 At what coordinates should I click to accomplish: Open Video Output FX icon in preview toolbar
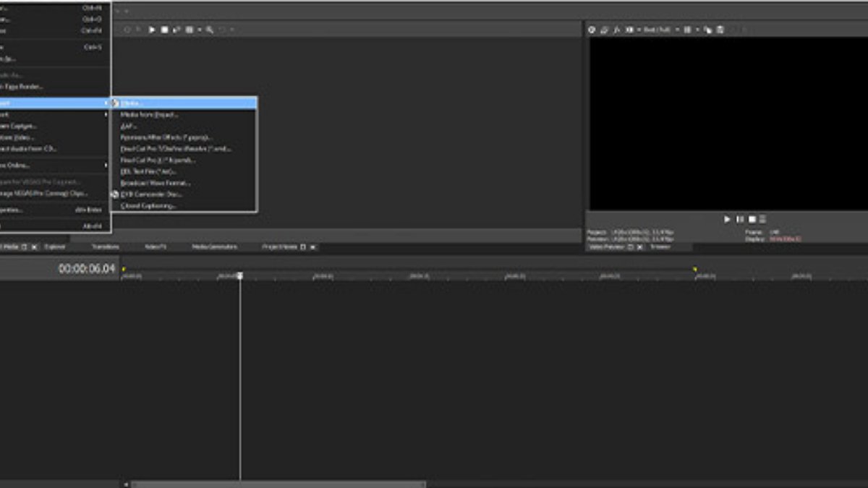point(617,30)
